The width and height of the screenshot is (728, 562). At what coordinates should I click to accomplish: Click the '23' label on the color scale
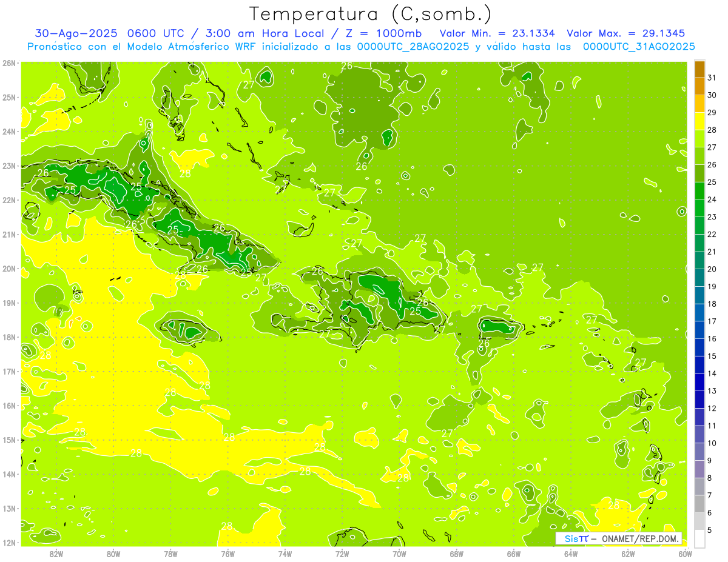[712, 216]
